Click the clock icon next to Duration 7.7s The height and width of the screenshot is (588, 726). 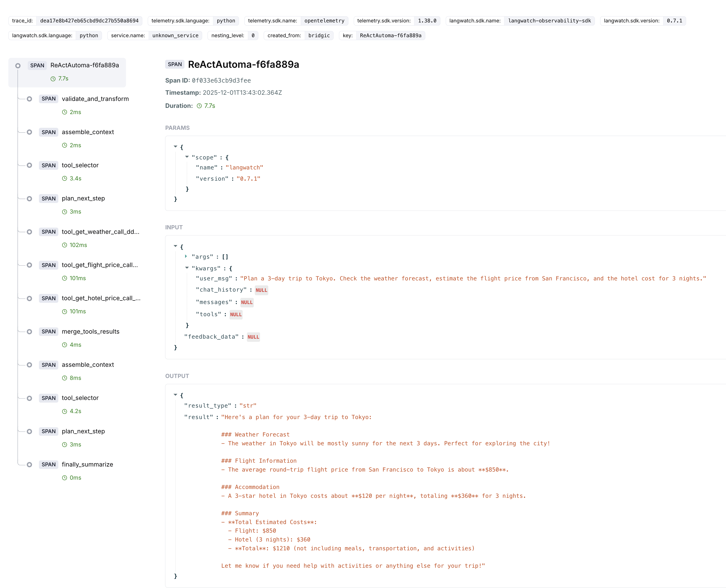199,106
